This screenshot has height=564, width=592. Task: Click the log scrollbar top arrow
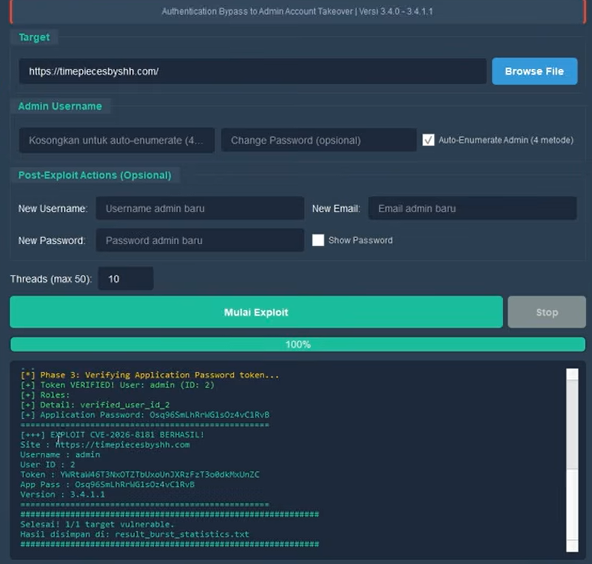coord(572,374)
